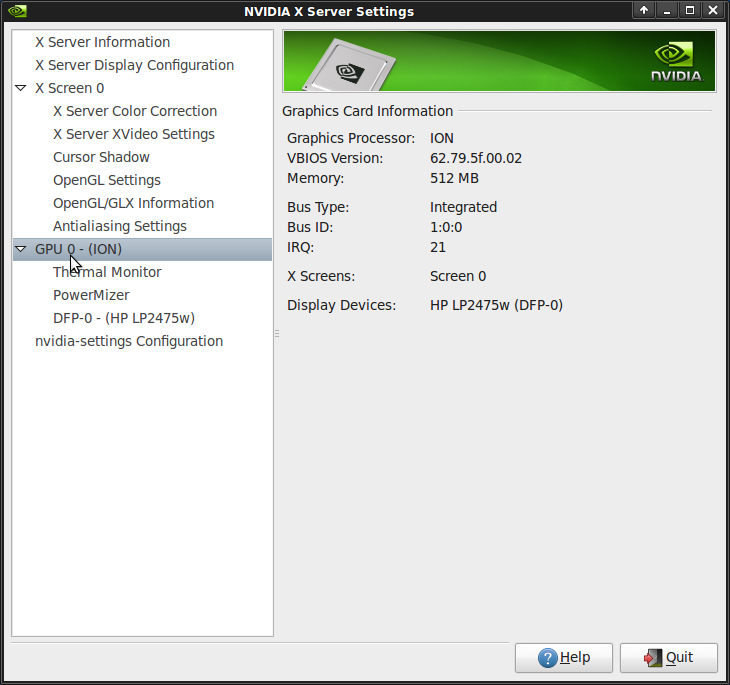
Task: Click the IRQ value 21
Action: [438, 247]
